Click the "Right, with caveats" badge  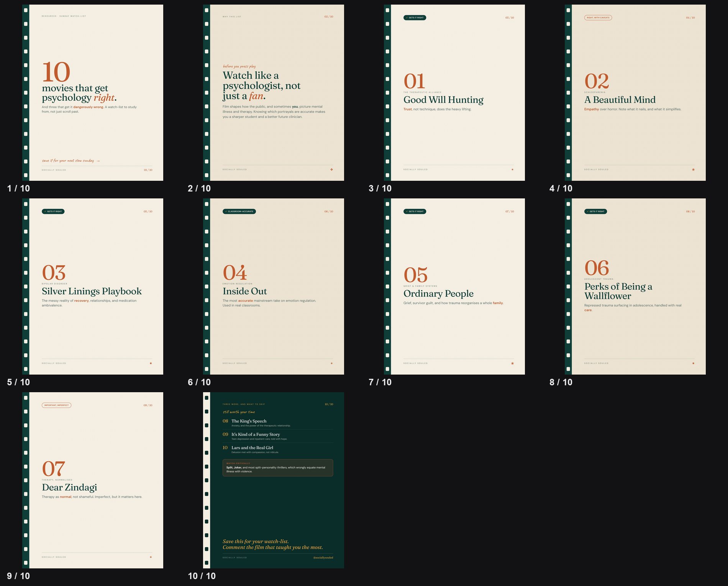598,18
